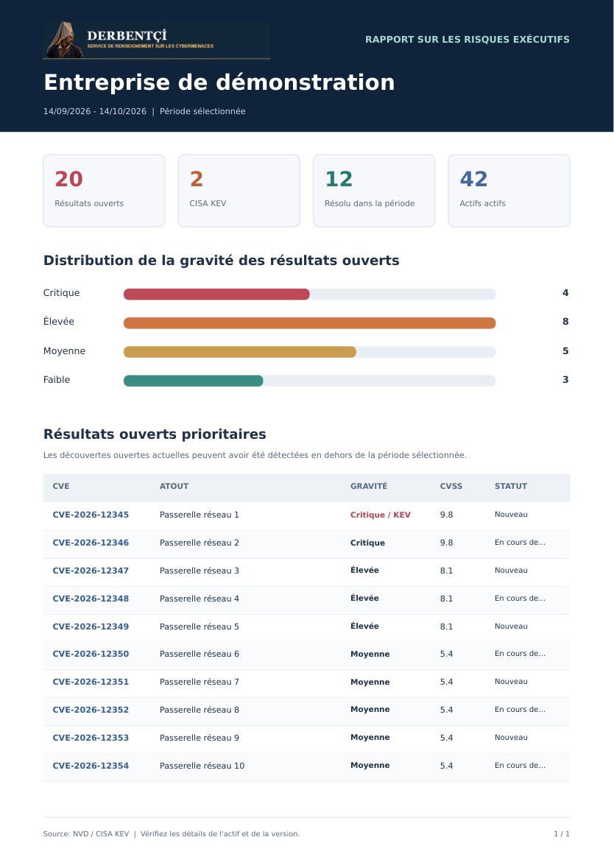Click the 'Source: NVD / CISA KEV' footer text
Screen dimensions: 614x868
click(86, 833)
